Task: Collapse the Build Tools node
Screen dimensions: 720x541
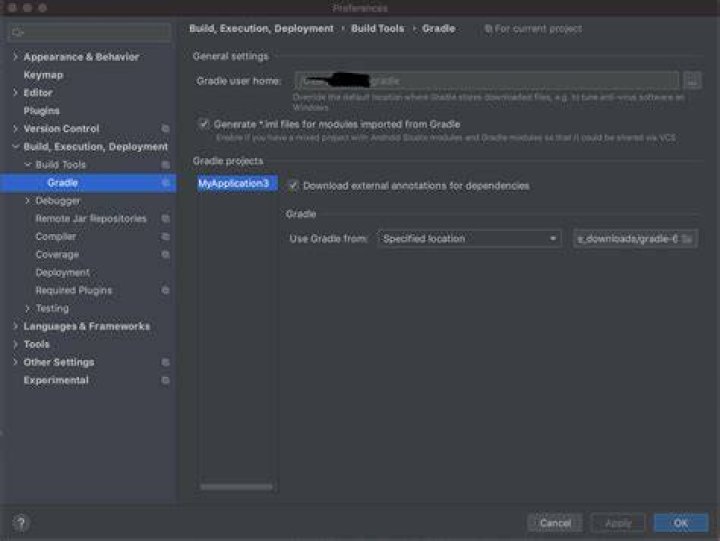Action: pos(28,164)
